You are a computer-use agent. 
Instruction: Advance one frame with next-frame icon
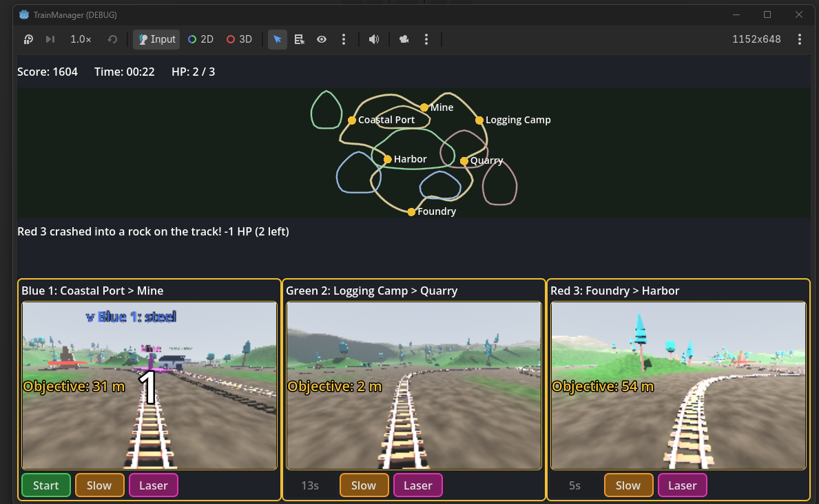[x=50, y=39]
